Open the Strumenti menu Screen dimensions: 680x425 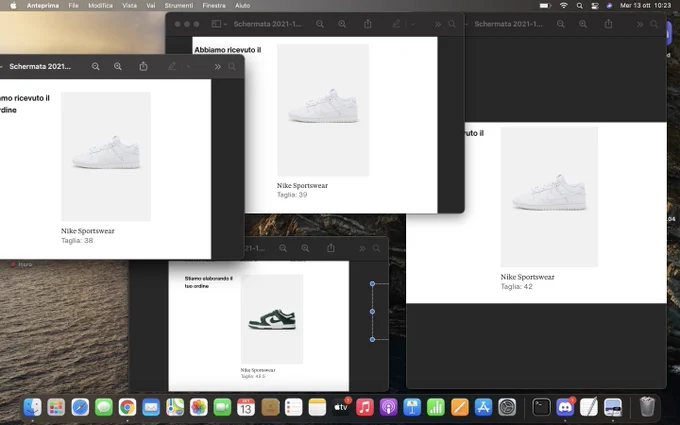179,6
